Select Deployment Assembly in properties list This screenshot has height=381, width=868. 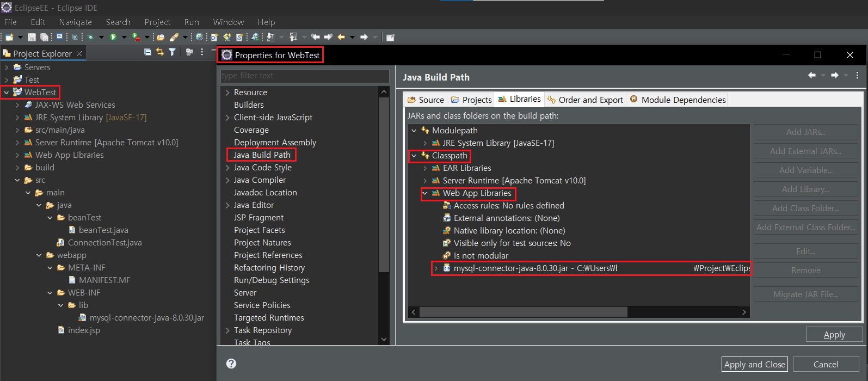275,143
